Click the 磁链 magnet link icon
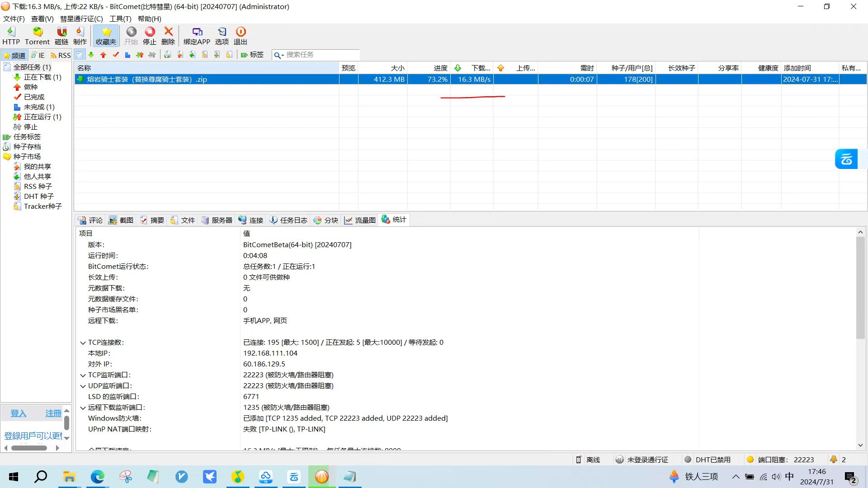The image size is (868, 488). (x=61, y=36)
